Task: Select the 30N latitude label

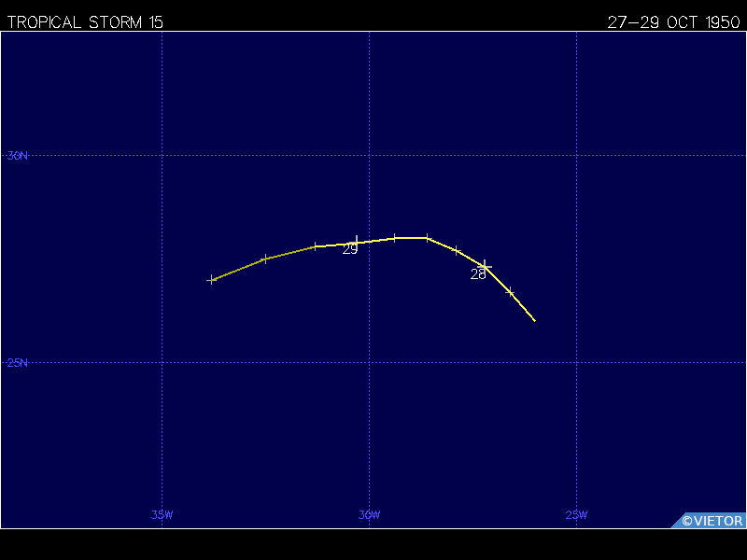Action: coord(17,156)
